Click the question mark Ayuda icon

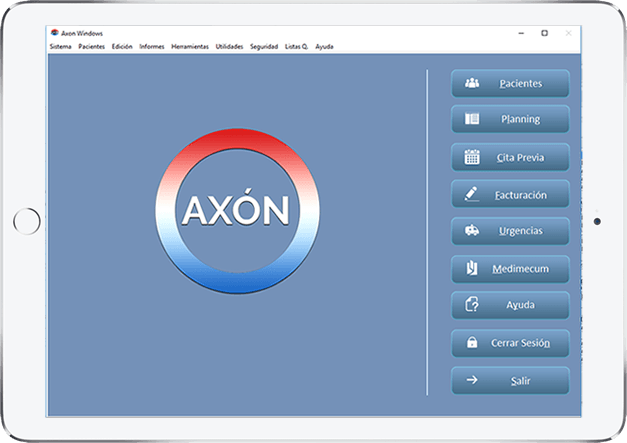tap(472, 305)
